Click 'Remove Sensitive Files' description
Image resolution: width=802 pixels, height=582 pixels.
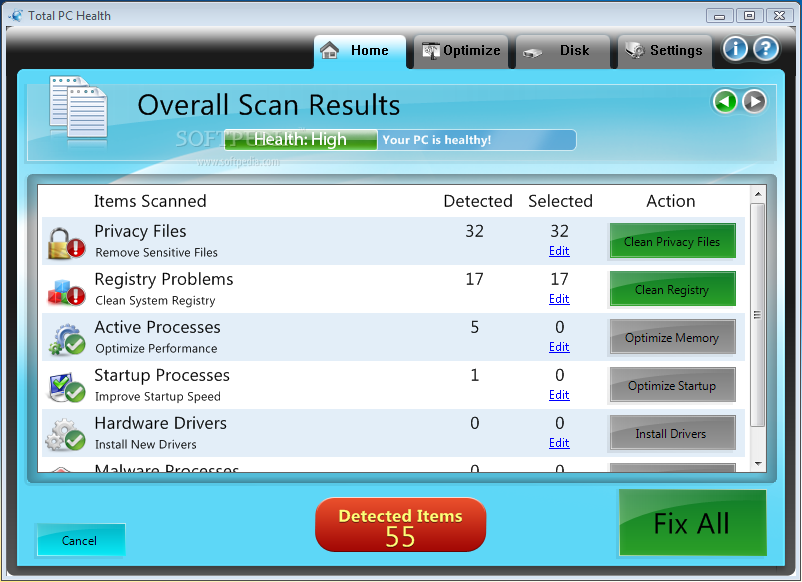(157, 253)
